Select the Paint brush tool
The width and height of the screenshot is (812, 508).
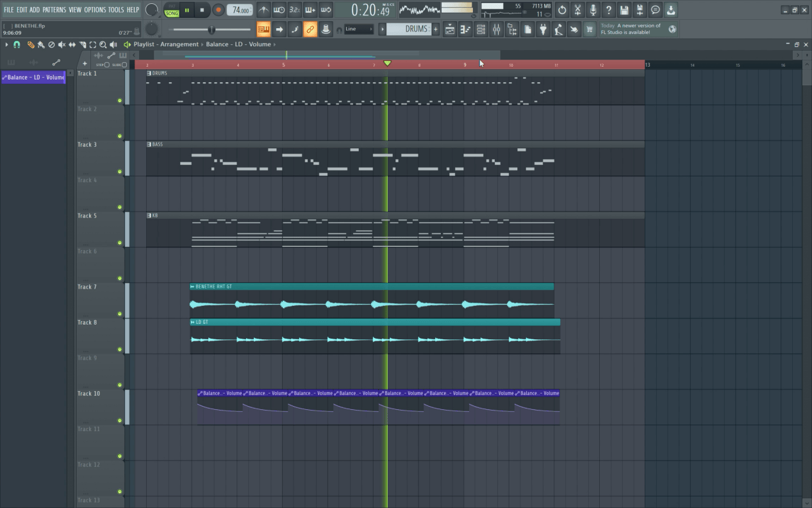click(41, 44)
